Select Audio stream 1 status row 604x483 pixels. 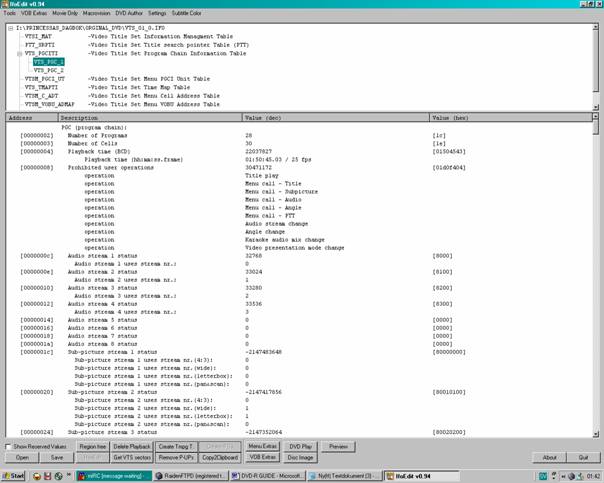(x=299, y=256)
